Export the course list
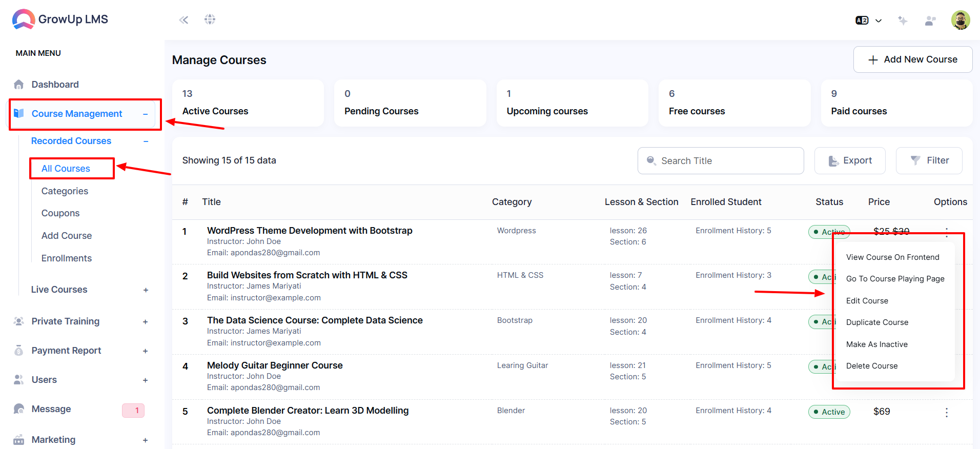Viewport: 980px width, 449px height. (850, 160)
